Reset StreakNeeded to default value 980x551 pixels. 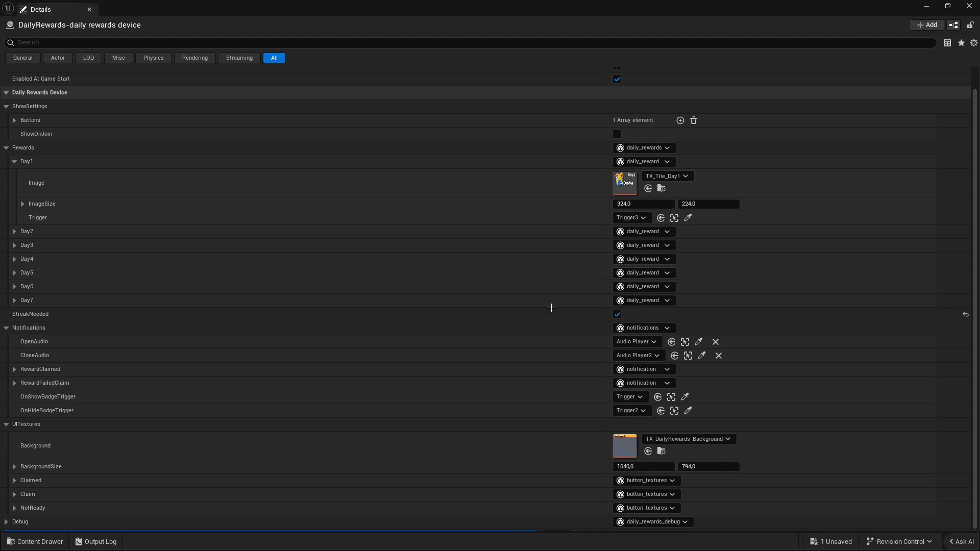[x=965, y=314]
